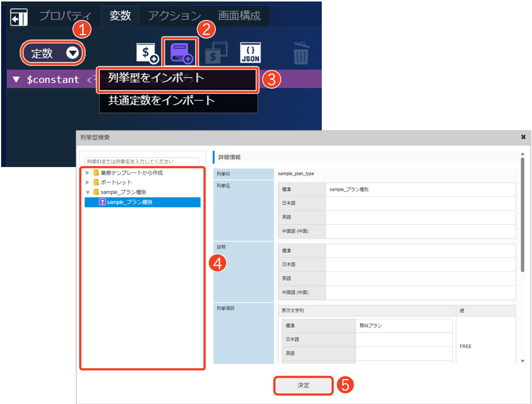Collapse the $constant tree node

[16, 80]
